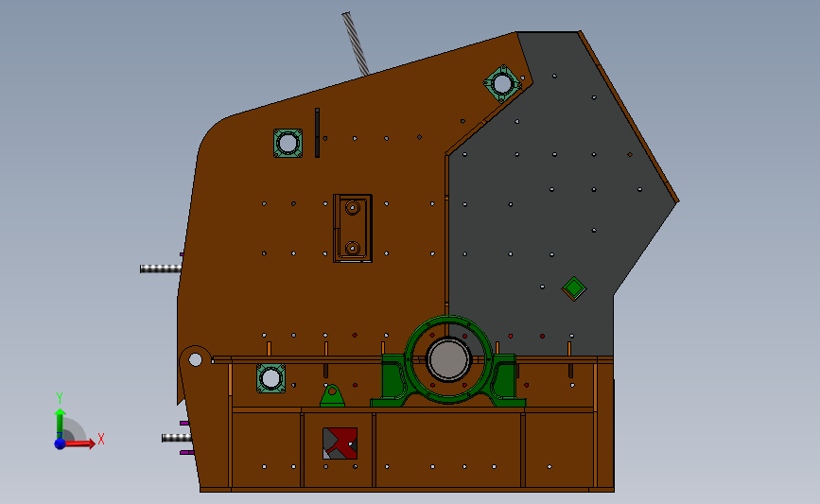820x504 pixels.
Task: Select the dark vertical bar beside upper bearing
Action: pos(317,132)
